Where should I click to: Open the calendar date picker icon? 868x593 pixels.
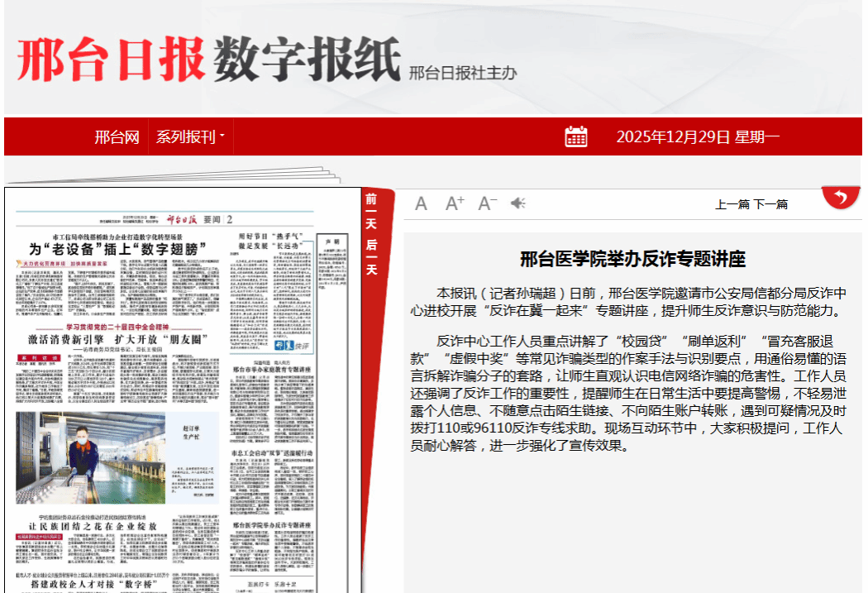click(x=576, y=136)
